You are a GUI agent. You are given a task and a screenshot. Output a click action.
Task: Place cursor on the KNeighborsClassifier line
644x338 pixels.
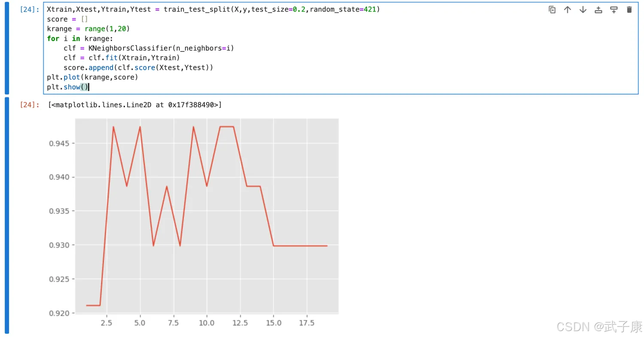coord(149,48)
